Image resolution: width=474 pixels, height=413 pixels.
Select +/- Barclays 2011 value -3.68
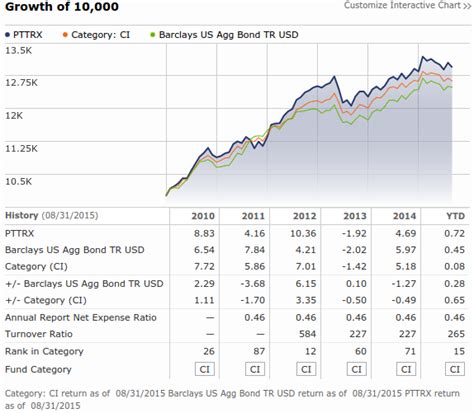click(x=253, y=284)
